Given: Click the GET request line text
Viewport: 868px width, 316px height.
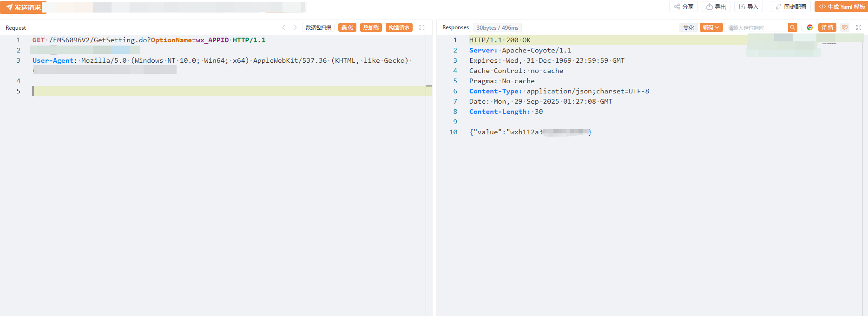Looking at the screenshot, I should point(149,40).
